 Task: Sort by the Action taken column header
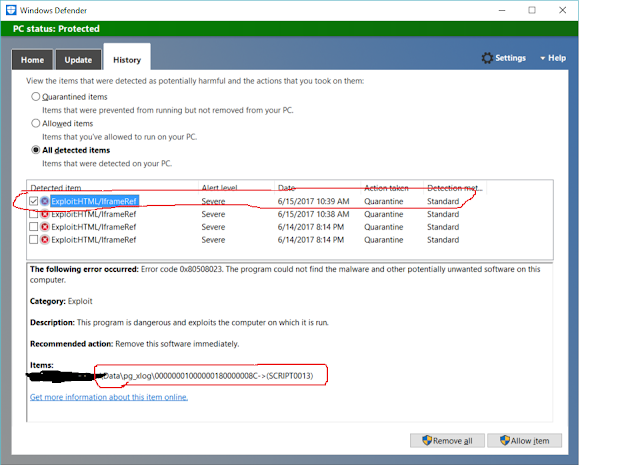(392, 187)
